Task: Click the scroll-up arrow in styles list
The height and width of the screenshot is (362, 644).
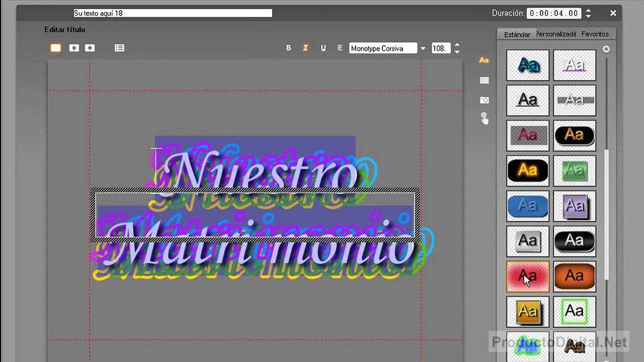Action: [606, 49]
